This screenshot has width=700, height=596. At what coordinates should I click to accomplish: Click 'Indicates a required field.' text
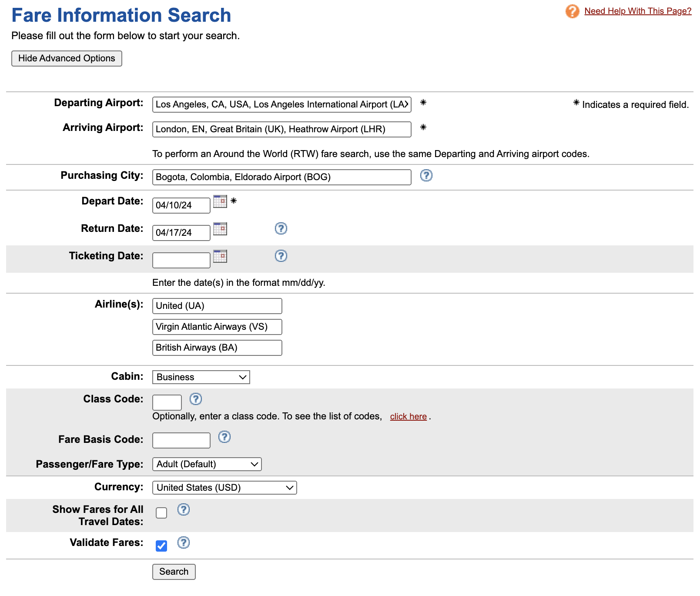(636, 105)
